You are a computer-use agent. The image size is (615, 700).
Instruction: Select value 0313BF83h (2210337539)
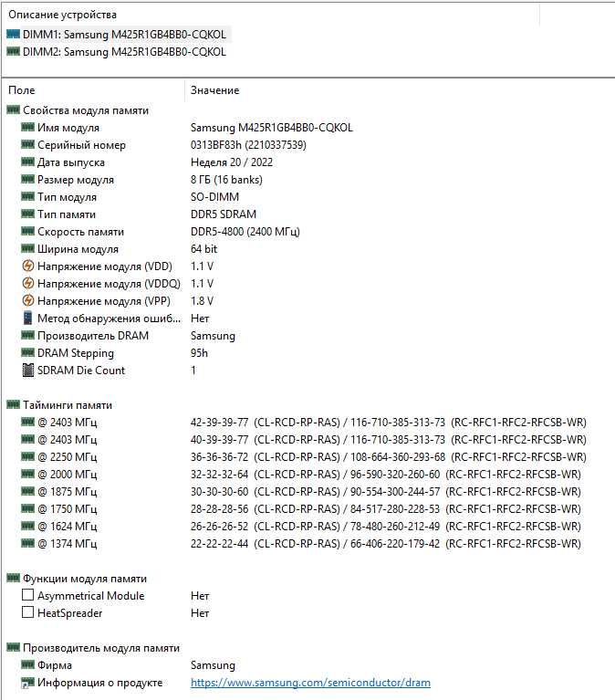248,145
